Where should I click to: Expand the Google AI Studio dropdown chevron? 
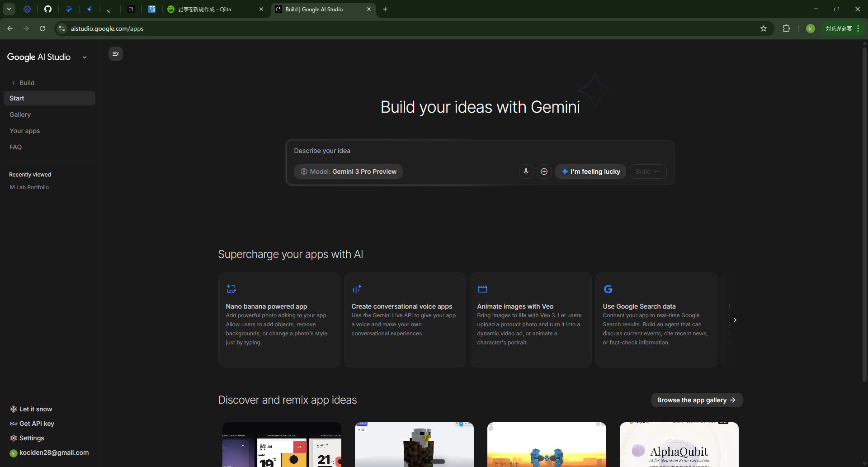(85, 57)
